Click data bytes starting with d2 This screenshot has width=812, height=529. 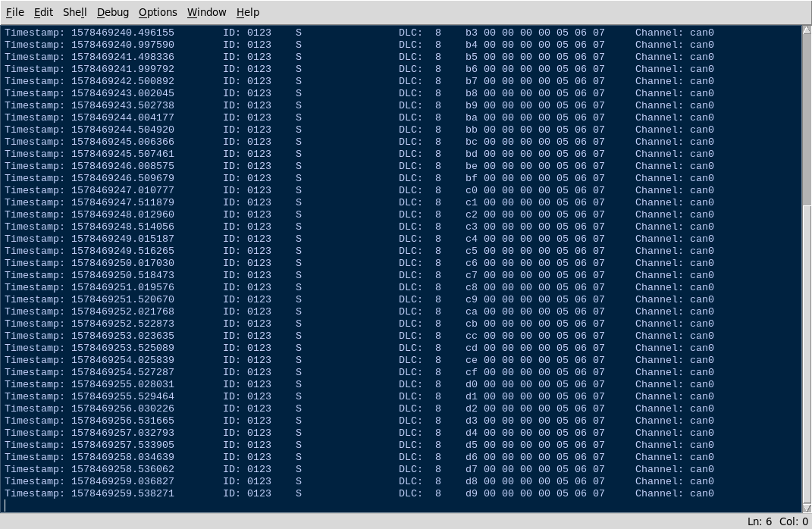pos(535,408)
